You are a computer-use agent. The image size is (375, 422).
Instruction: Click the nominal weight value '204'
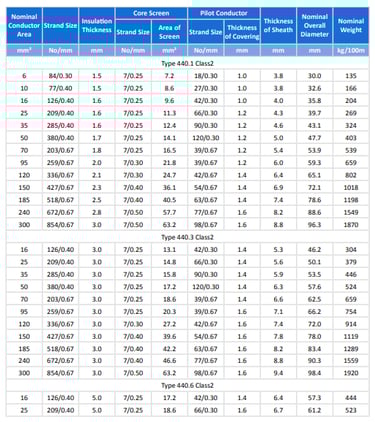pos(351,101)
